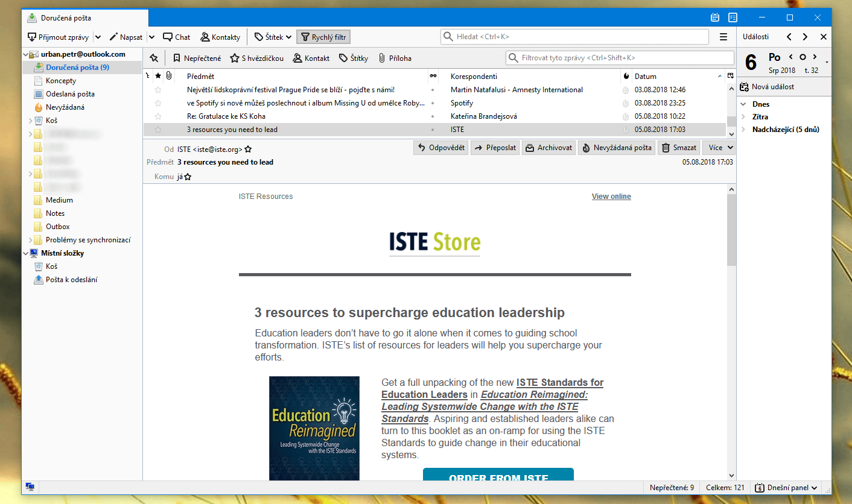Expand Problémy se synchronizací folder
Screen dimensions: 852x504
pyautogui.click(x=30, y=240)
